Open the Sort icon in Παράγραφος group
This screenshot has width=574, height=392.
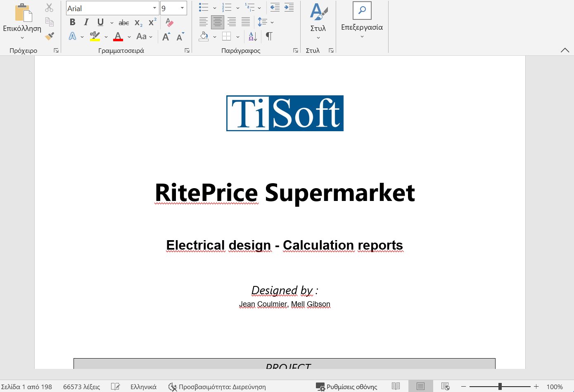[x=252, y=36]
